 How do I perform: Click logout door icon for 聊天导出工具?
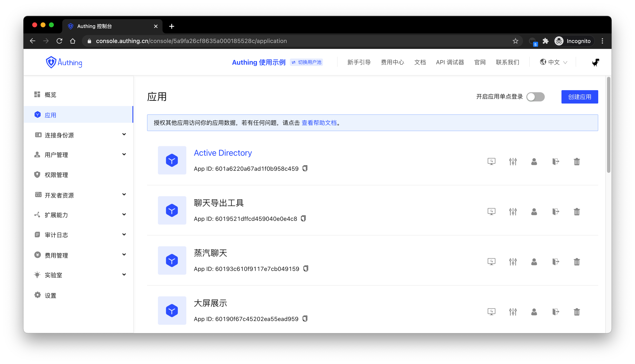(555, 211)
